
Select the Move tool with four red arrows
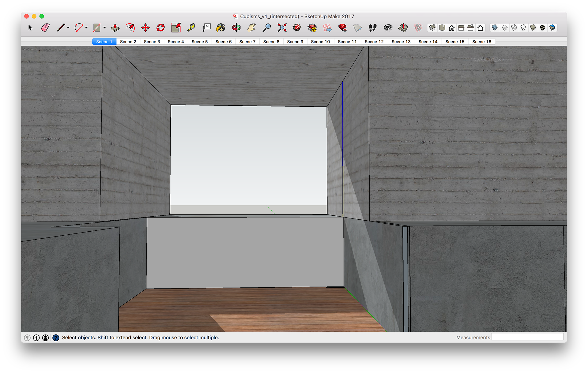coord(145,28)
